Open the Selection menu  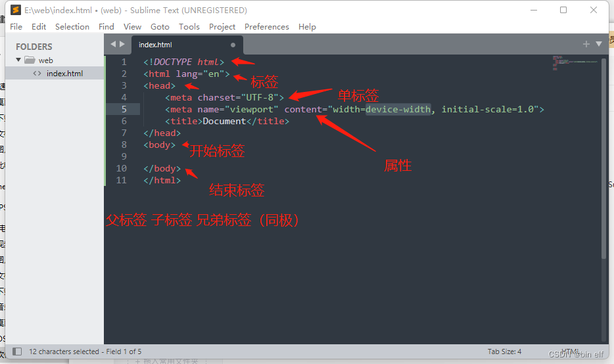[x=72, y=27]
